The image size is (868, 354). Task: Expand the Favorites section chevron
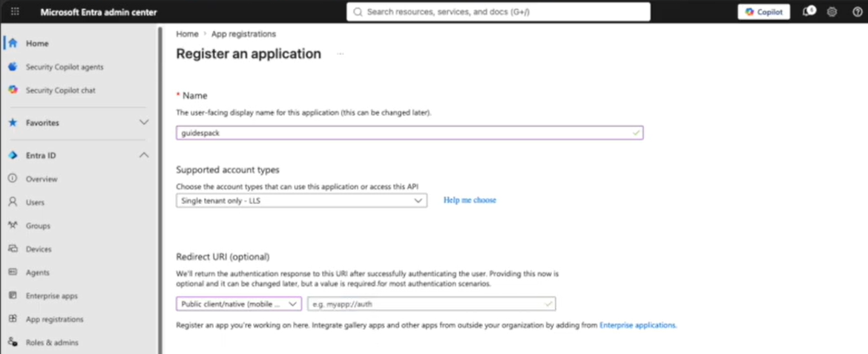click(144, 122)
